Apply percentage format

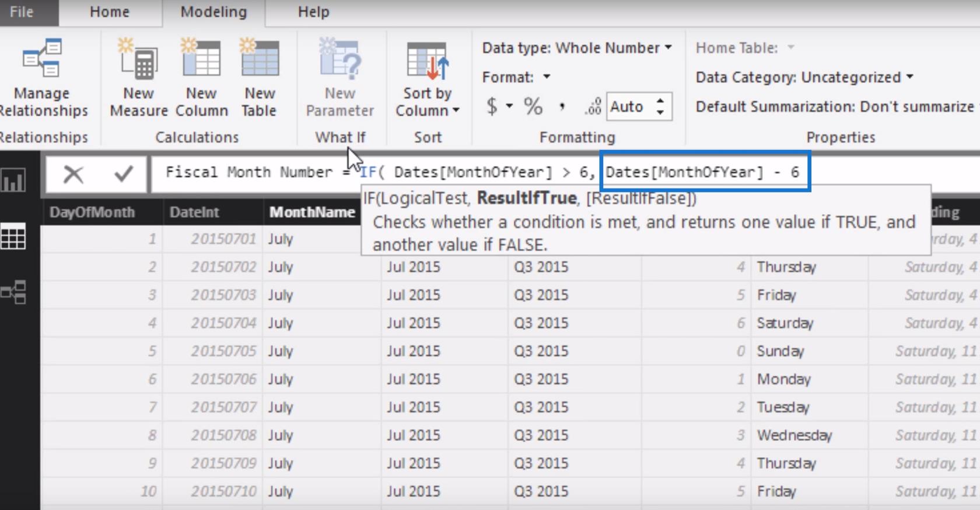coord(533,107)
